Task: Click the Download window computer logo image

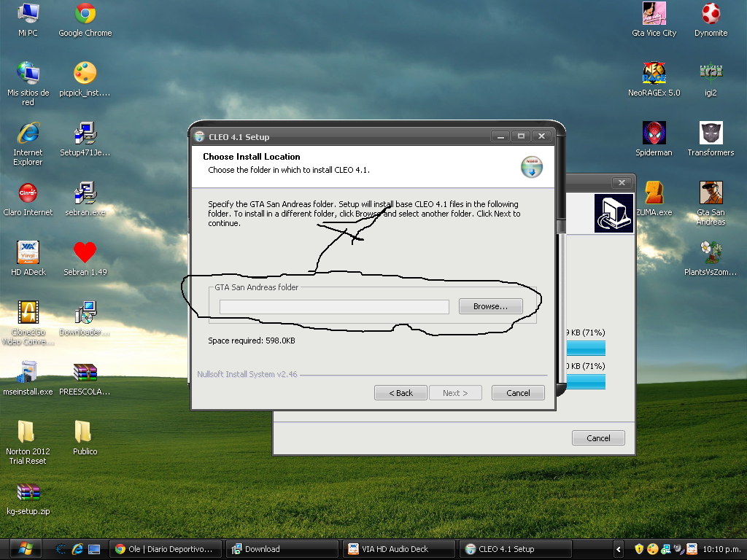Action: [x=614, y=214]
